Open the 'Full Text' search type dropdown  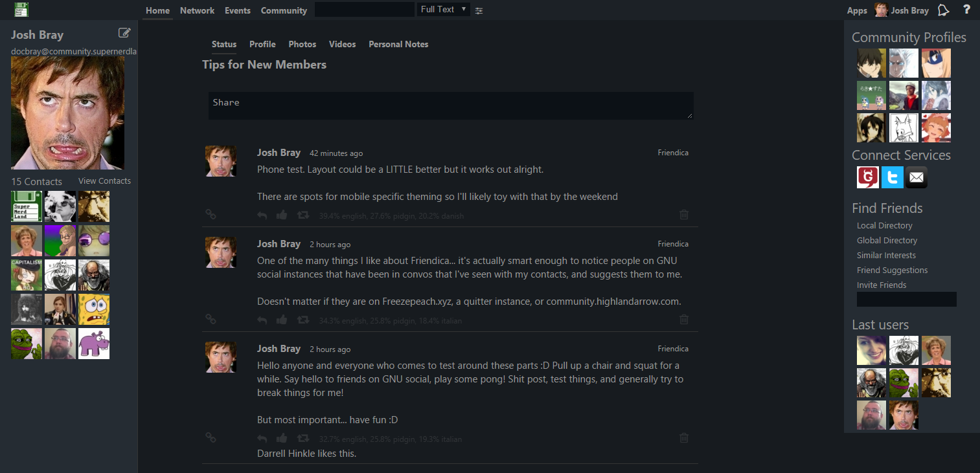point(444,10)
